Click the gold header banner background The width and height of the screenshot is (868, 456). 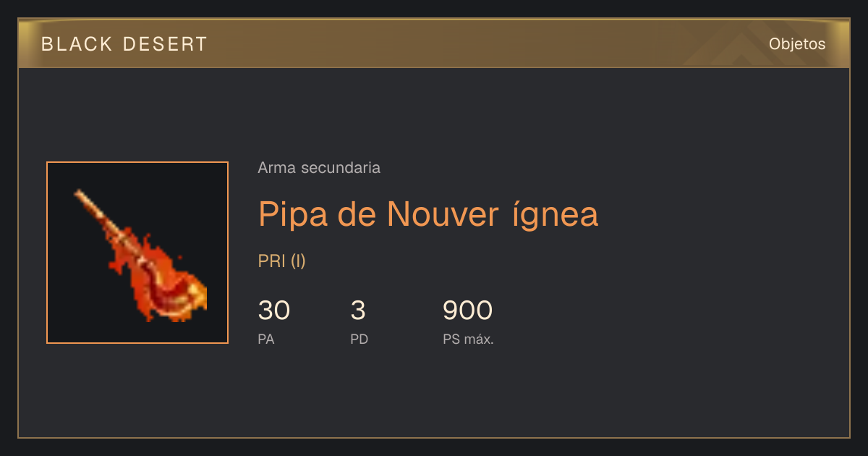(434, 43)
